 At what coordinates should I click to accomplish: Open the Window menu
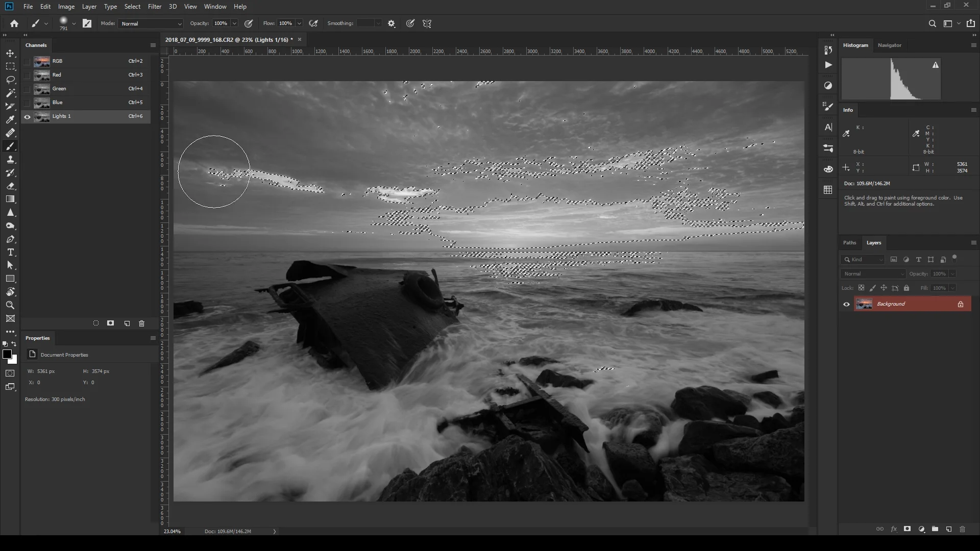tap(215, 7)
